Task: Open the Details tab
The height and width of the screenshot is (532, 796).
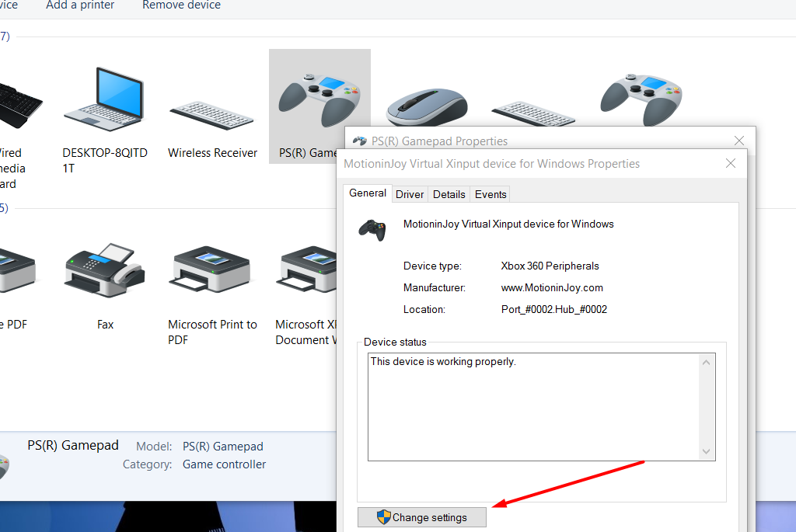Action: click(449, 194)
